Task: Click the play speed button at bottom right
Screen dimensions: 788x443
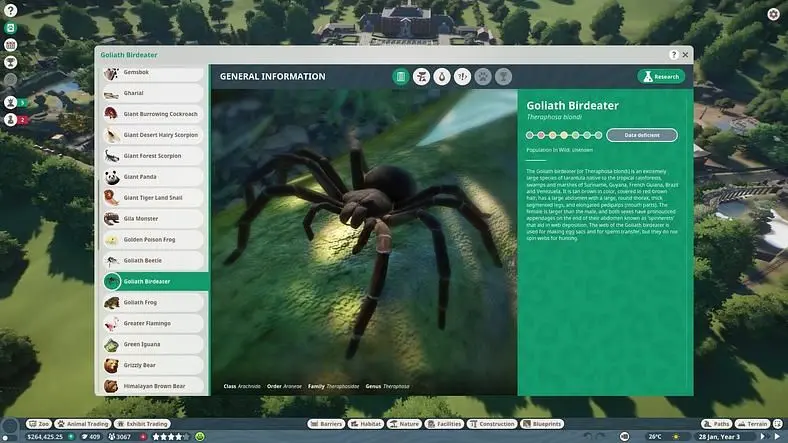Action: (x=777, y=436)
